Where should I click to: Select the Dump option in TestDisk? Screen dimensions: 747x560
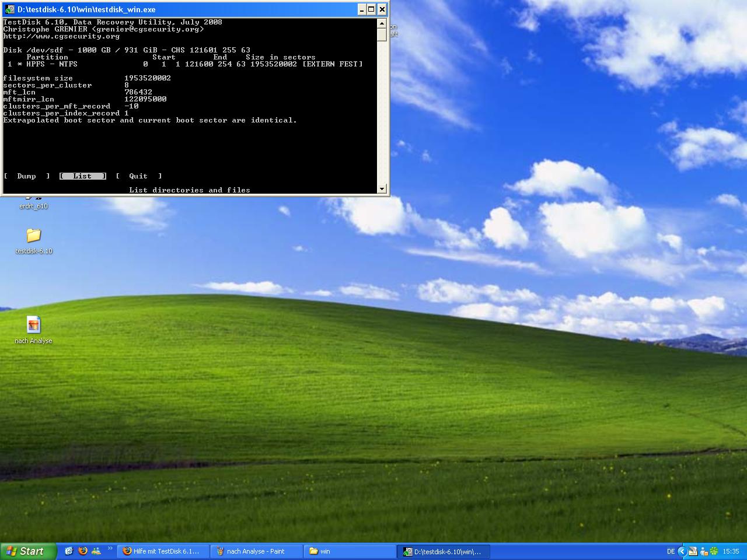pos(26,176)
